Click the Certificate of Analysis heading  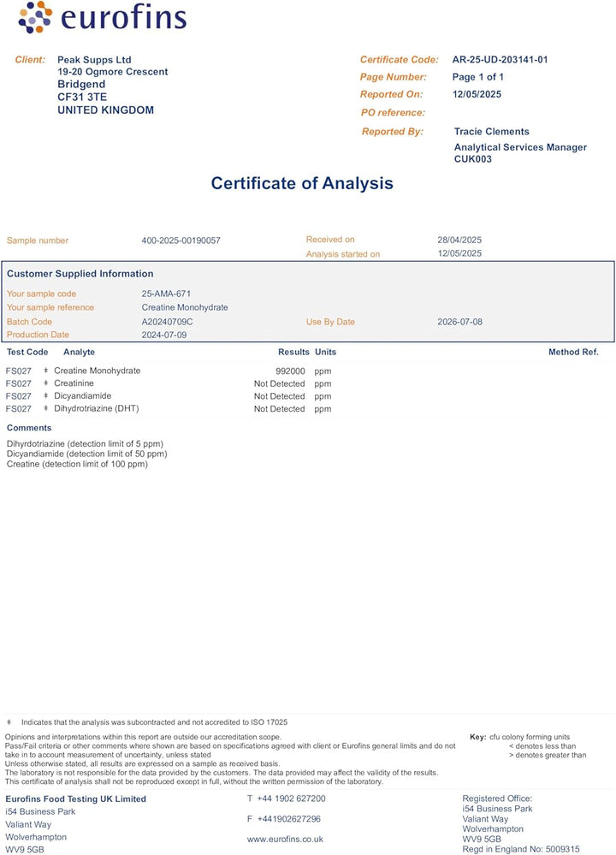click(302, 183)
